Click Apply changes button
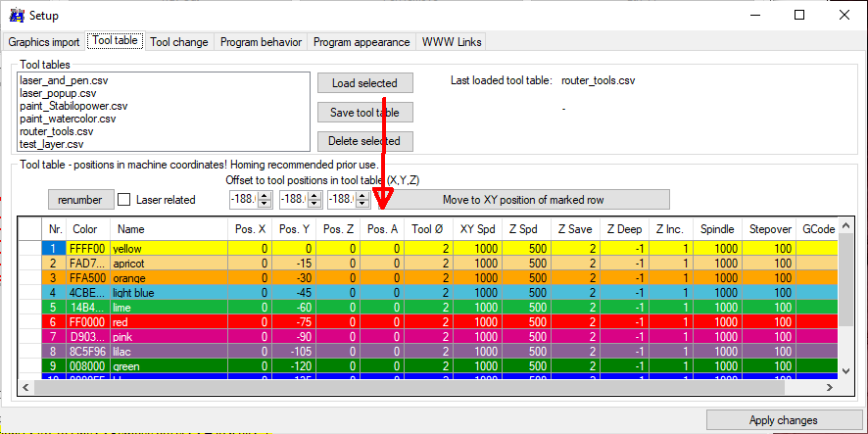The width and height of the screenshot is (868, 434). pos(782,420)
